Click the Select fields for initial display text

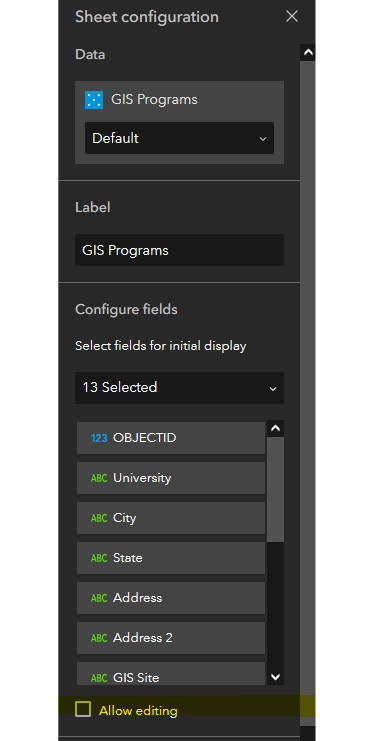[x=161, y=346]
